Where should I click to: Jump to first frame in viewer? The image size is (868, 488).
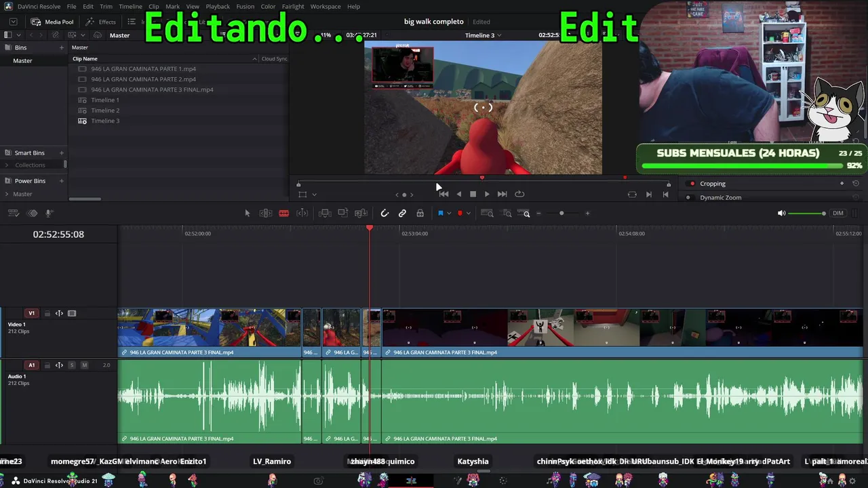click(443, 194)
